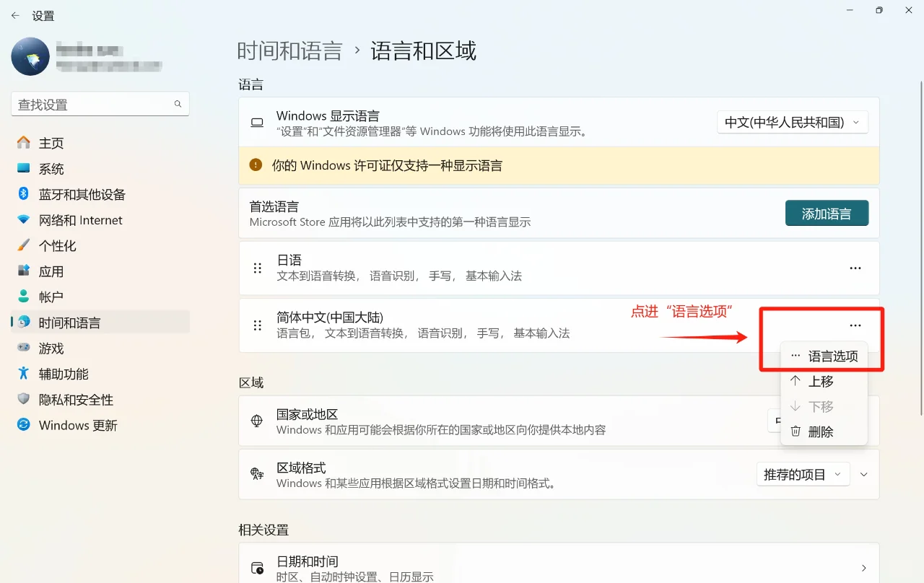This screenshot has height=583, width=924.
Task: Click the 添加语言 button
Action: pyautogui.click(x=827, y=213)
